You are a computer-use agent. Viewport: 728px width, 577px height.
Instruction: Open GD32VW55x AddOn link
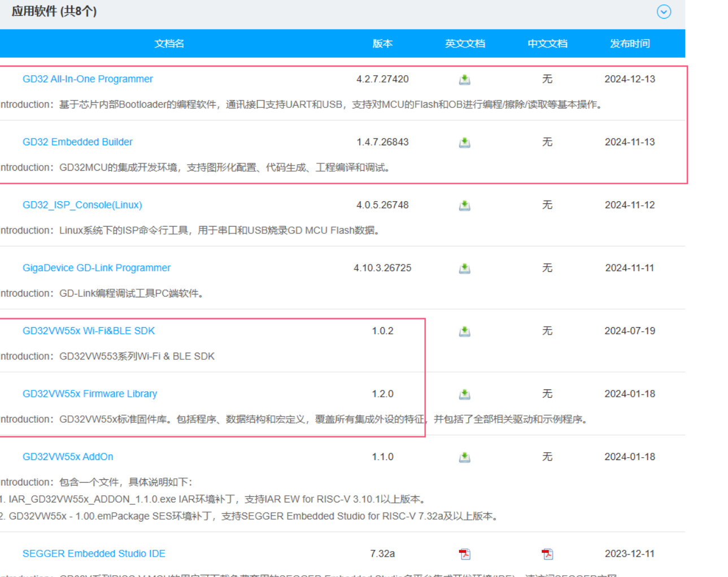[68, 457]
